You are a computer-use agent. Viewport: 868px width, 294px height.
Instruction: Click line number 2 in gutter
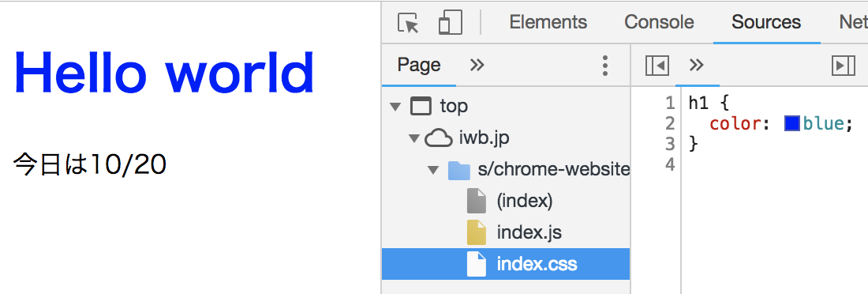[670, 123]
